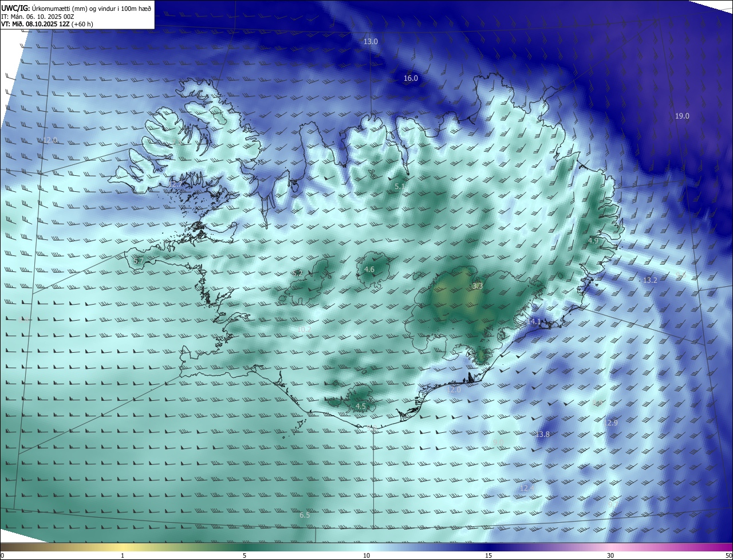733x560 pixels.
Task: Click the 10.2 value in southwest Iceland
Action: [305, 329]
